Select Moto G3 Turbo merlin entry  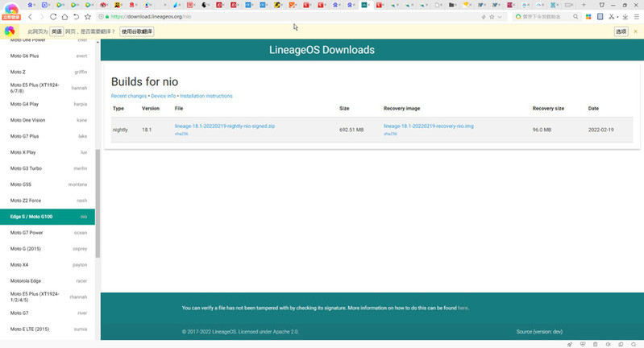click(48, 168)
